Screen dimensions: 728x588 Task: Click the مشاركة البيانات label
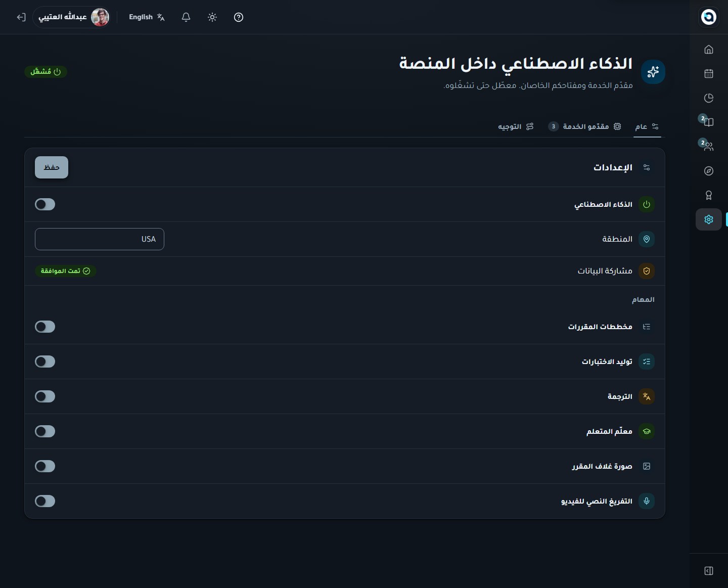[x=605, y=271]
